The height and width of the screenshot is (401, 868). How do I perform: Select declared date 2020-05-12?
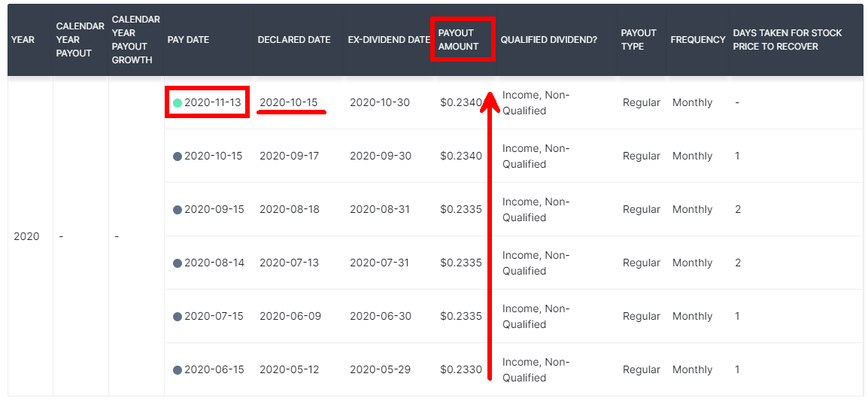[x=289, y=369]
